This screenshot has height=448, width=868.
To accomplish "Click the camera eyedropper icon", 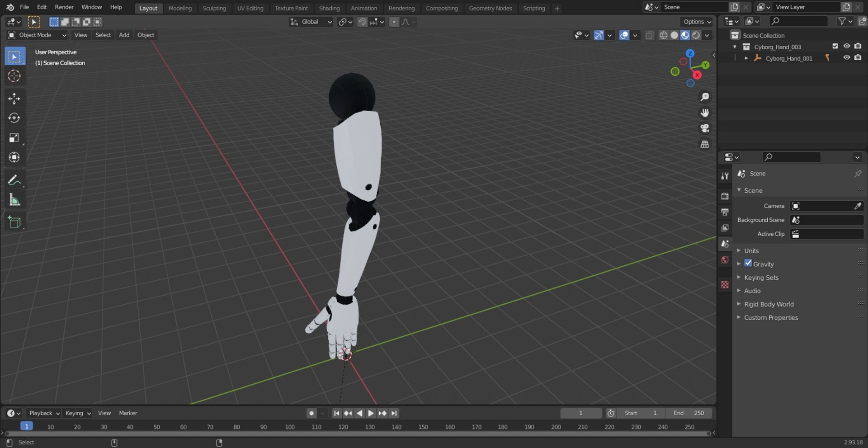I will coord(858,206).
